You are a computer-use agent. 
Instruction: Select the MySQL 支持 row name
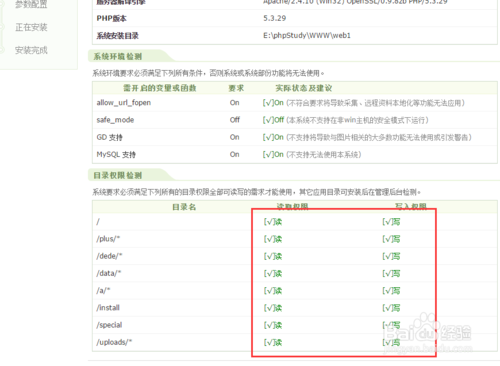[116, 155]
